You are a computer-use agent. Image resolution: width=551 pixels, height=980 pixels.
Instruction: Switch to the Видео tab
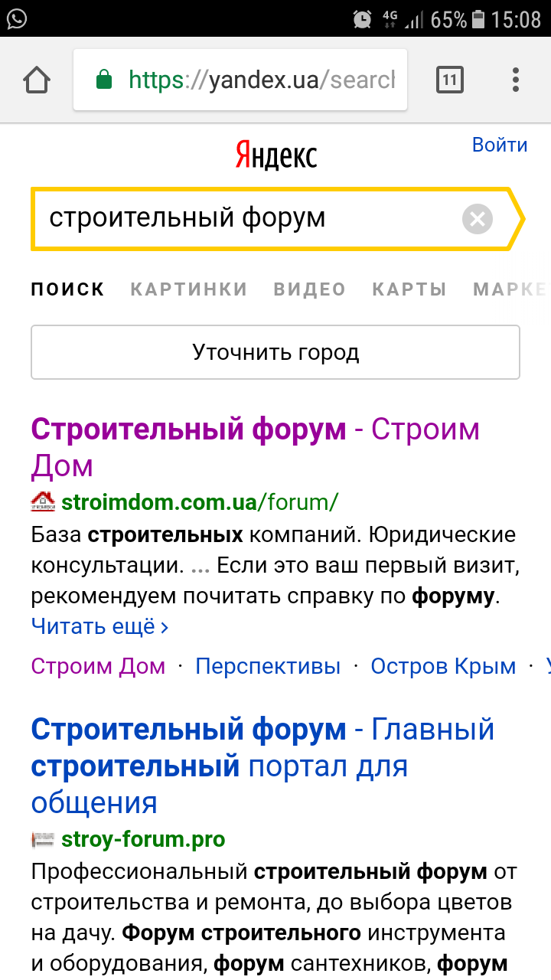click(310, 289)
